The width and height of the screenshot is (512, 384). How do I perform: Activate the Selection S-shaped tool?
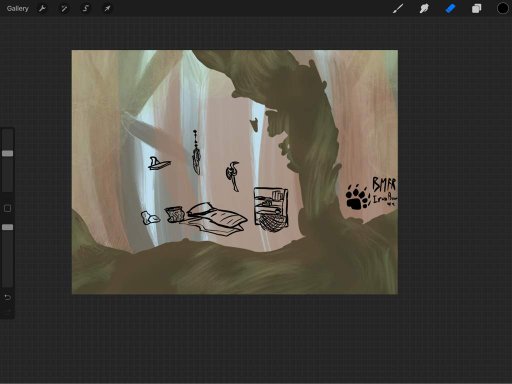click(x=86, y=8)
